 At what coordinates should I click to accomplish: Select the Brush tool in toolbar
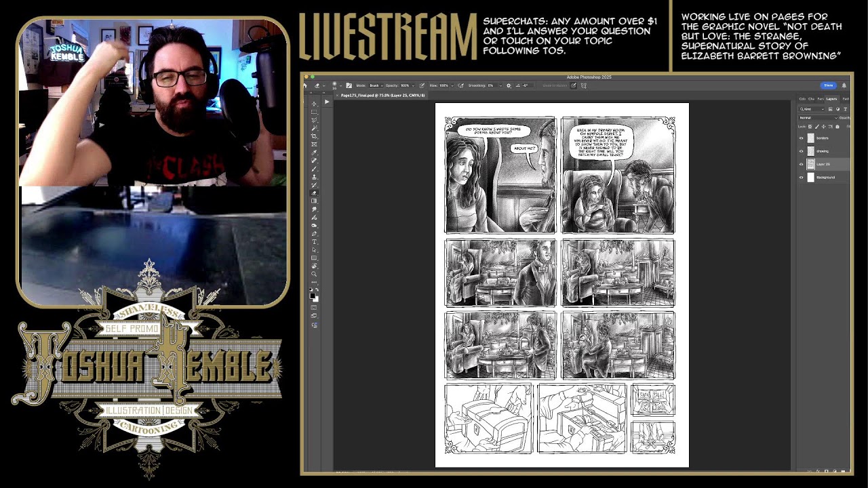point(314,168)
